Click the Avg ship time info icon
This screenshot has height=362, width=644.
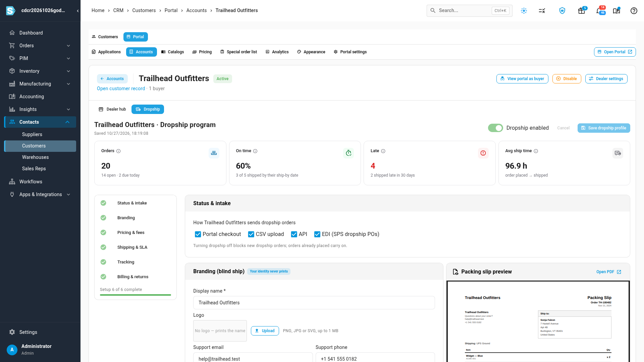[x=536, y=151]
